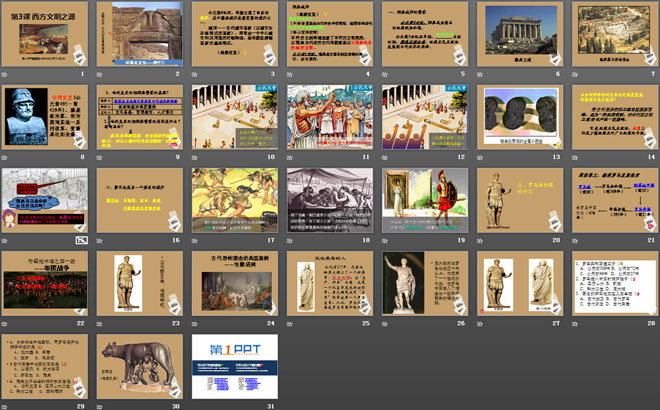Play animations using star icon under slide 8
Screen dimensions: 660x410
pos(5,157)
